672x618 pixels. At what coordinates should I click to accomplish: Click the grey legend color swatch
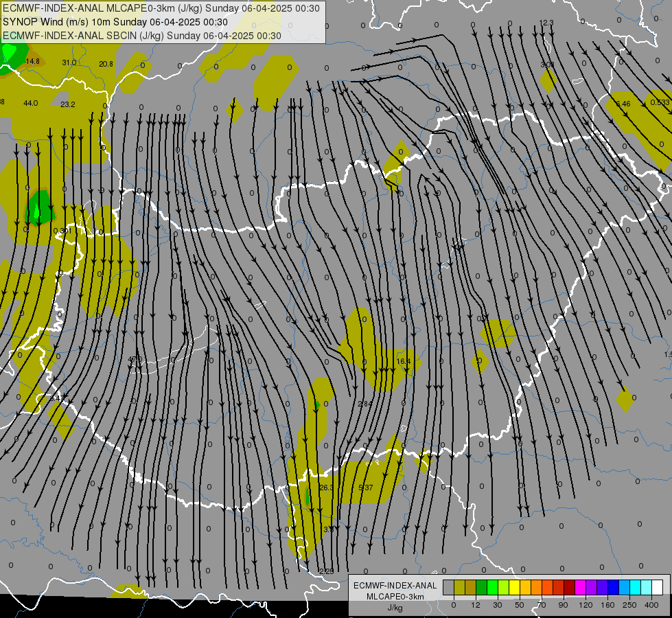pos(449,587)
